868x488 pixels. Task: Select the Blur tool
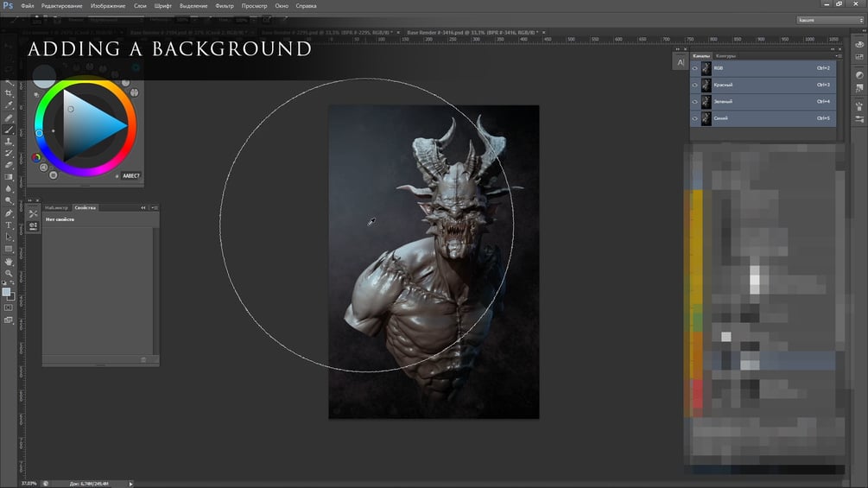click(x=9, y=188)
